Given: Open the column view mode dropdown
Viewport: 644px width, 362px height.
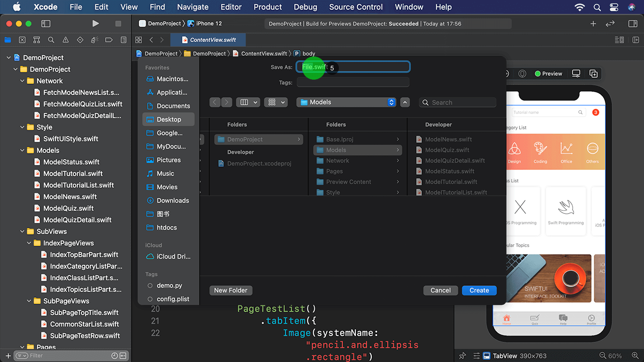Looking at the screenshot, I should (x=248, y=102).
